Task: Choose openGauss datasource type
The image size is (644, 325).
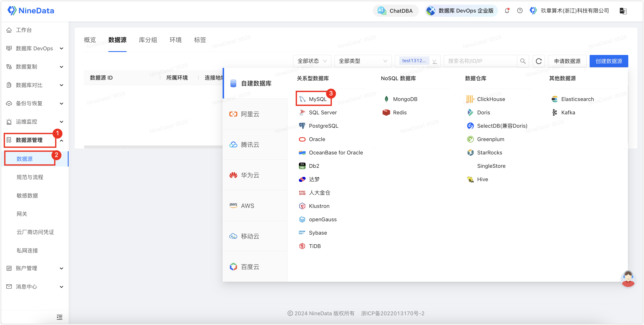Action: click(x=318, y=219)
